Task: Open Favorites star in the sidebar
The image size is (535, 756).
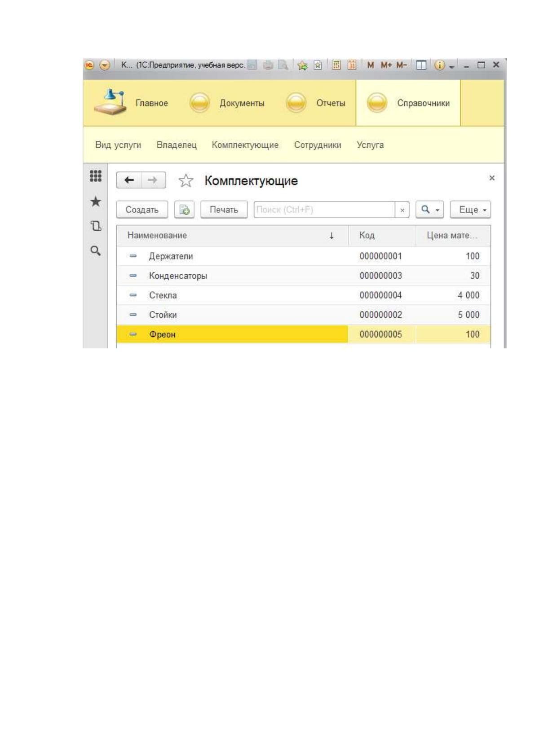Action: tap(96, 202)
